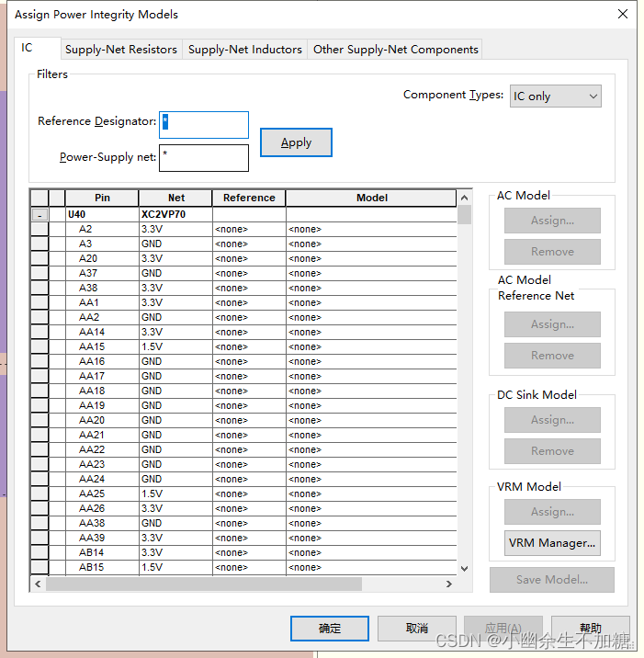The image size is (644, 658).
Task: Open the Component Types dropdown
Action: tap(555, 96)
